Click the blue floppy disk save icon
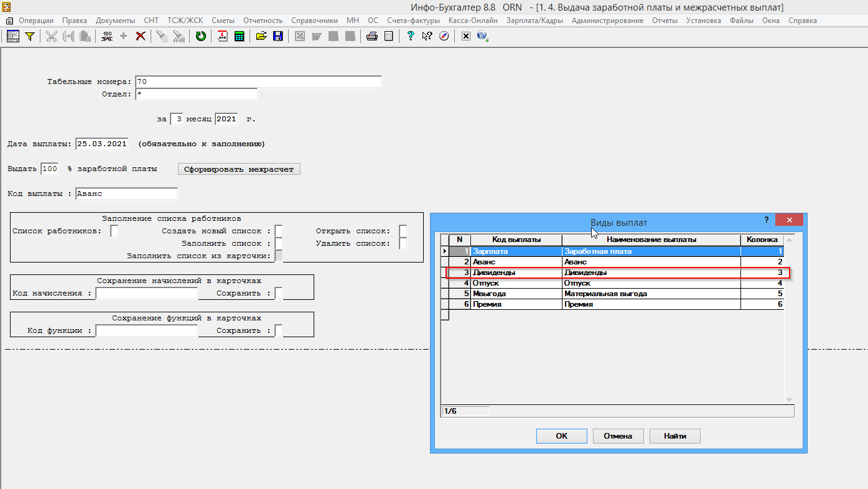The image size is (868, 489). (278, 36)
